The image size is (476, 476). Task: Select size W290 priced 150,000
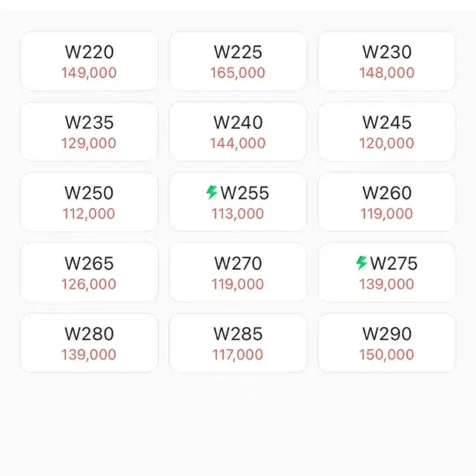pos(387,343)
